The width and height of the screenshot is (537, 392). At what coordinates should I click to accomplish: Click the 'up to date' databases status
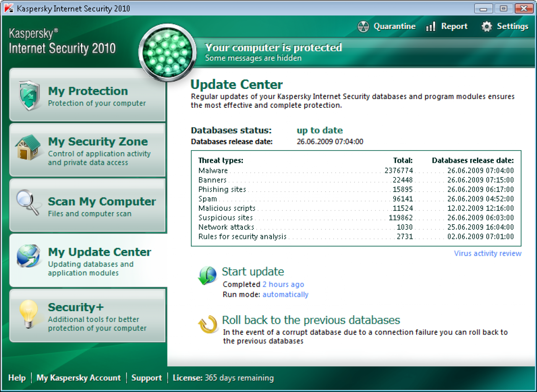[x=320, y=130]
